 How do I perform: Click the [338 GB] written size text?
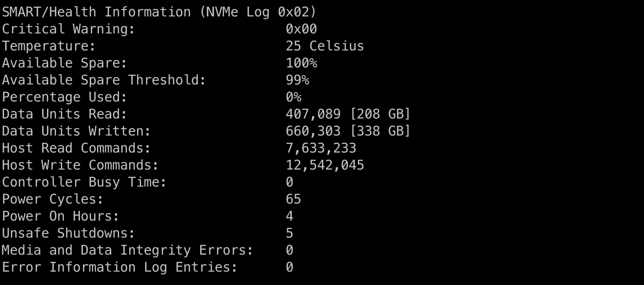click(x=380, y=131)
